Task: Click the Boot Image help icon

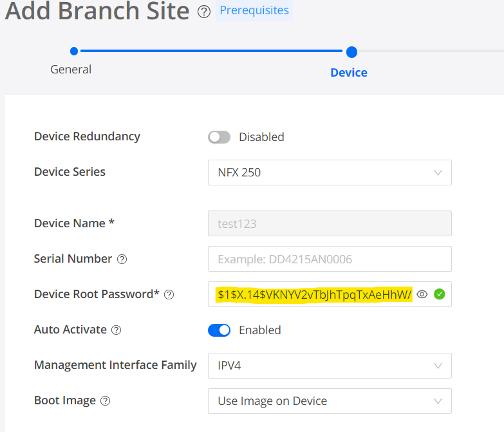Action: pos(105,401)
